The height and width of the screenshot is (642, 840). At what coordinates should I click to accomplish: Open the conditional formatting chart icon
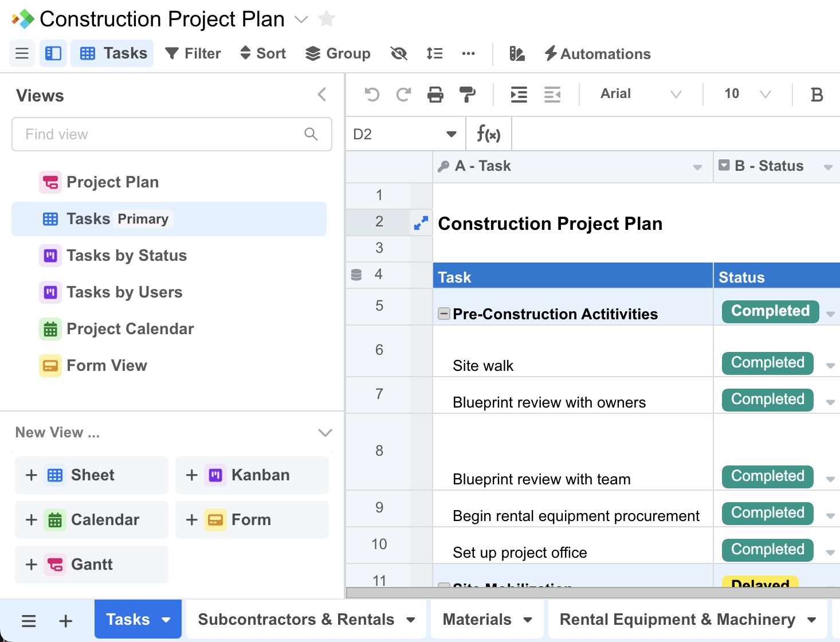tap(517, 53)
